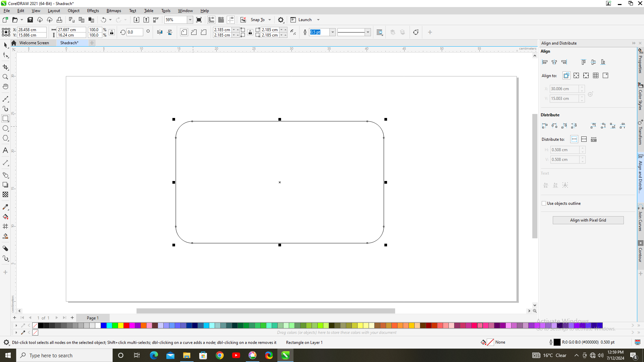The image size is (644, 362).
Task: Open the zoom level dropdown
Action: (x=190, y=20)
